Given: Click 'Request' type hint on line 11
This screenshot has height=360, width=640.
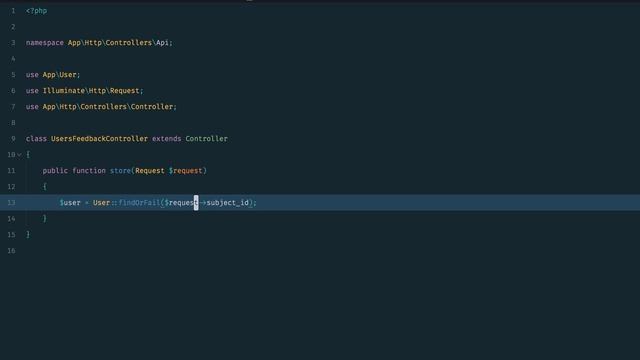Looking at the screenshot, I should pos(150,171).
